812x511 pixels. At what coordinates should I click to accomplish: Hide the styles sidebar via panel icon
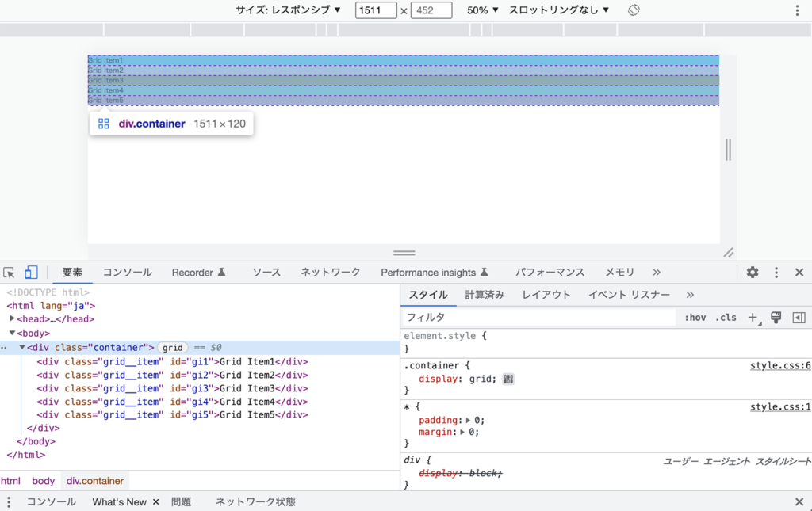[798, 317]
